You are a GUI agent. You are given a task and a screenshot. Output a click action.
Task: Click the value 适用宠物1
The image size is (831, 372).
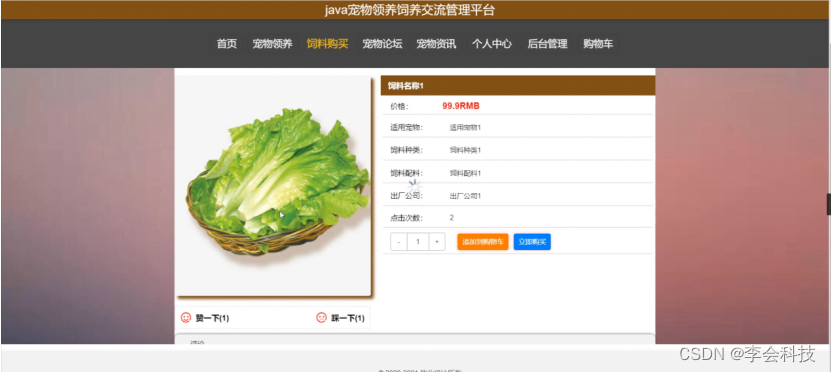(465, 128)
